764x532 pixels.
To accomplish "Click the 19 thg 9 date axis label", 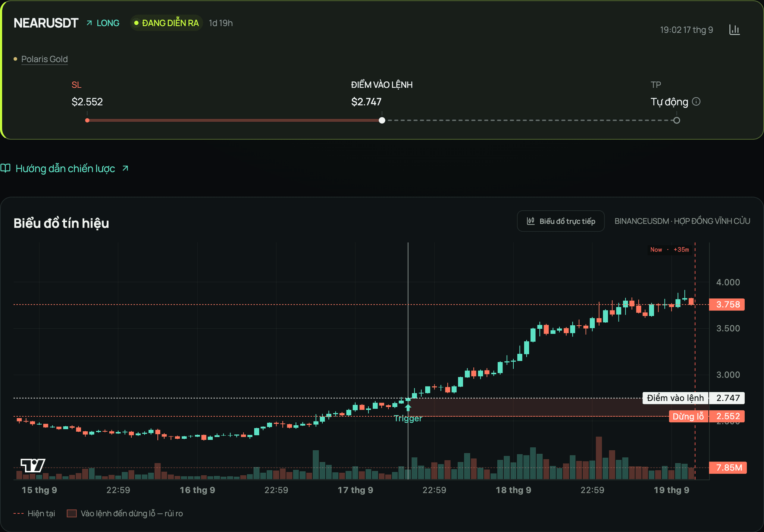I will pos(671,490).
